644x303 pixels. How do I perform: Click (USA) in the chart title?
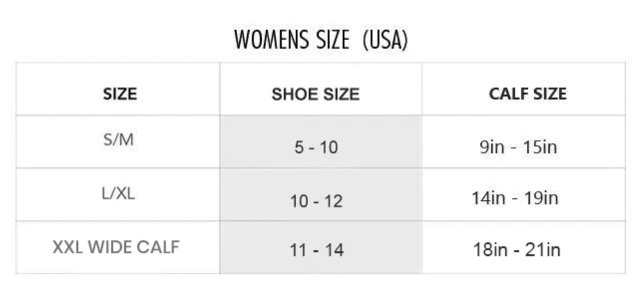(385, 40)
